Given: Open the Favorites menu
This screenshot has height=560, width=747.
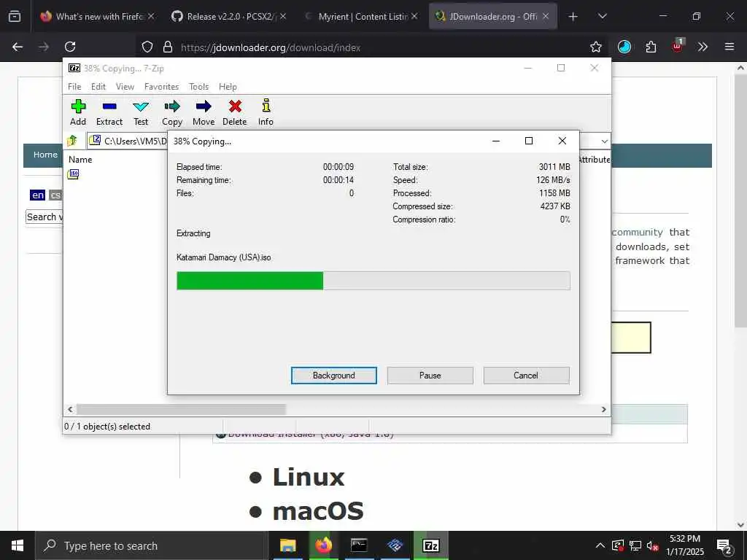Looking at the screenshot, I should coord(161,87).
